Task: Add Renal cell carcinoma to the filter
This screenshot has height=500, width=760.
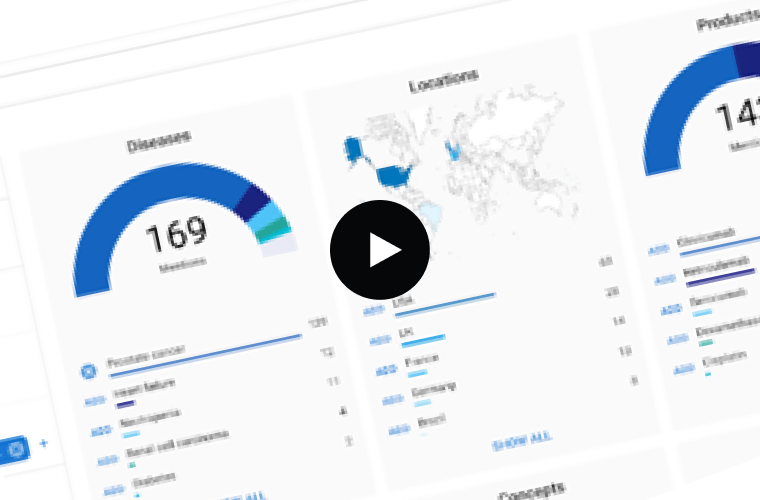Action: tap(108, 461)
